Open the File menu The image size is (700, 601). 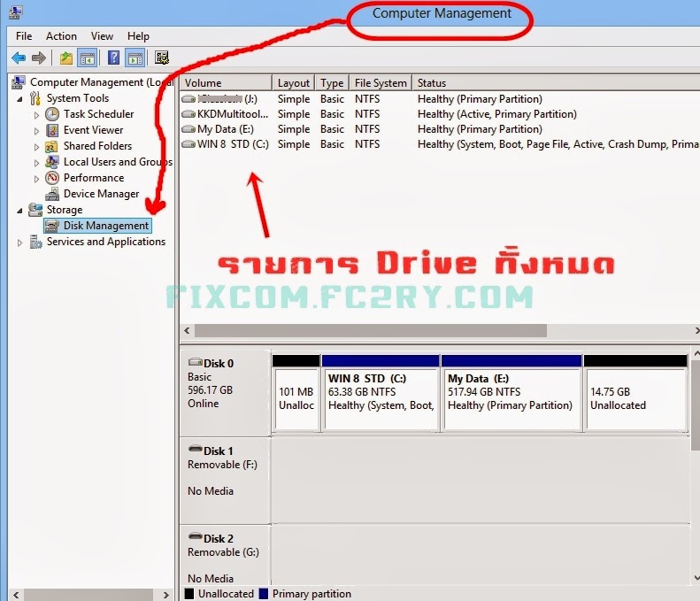click(x=24, y=36)
